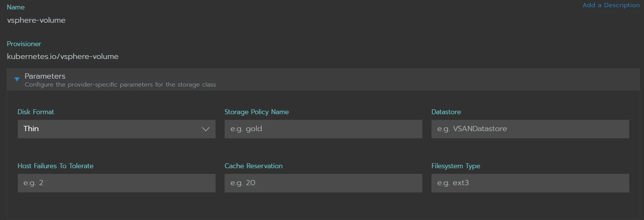Click the kubernetes.io/vsphere-volume provisioner text
Viewport: 644px width, 220px height.
pyautogui.click(x=63, y=57)
